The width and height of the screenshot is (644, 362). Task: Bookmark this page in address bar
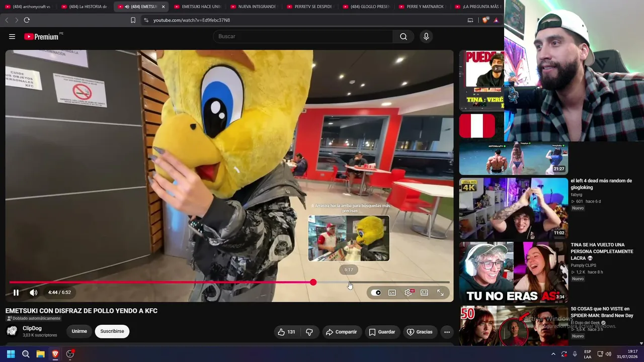coord(133,20)
